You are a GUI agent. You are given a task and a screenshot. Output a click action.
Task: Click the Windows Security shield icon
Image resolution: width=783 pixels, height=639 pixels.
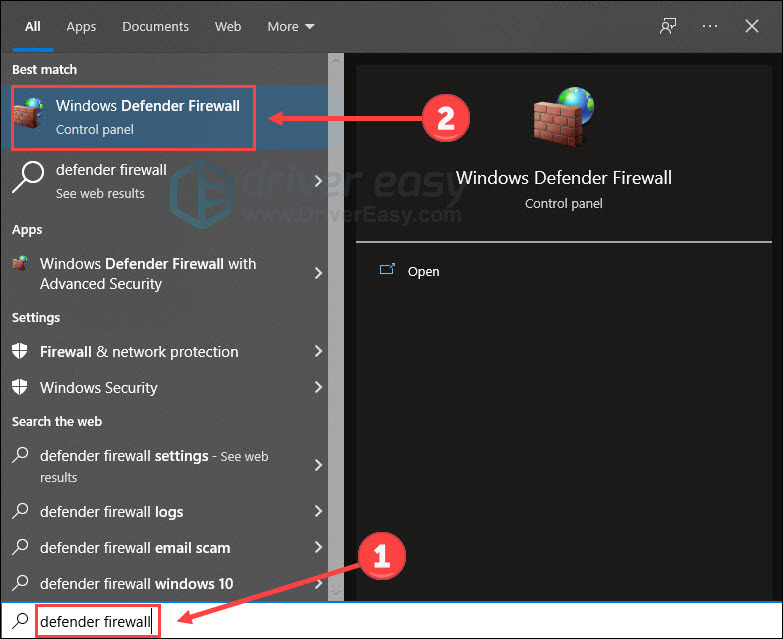click(20, 388)
